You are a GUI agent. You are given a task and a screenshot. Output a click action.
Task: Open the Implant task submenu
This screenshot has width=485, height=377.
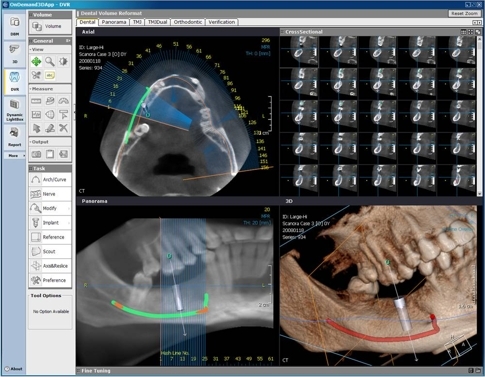point(50,223)
